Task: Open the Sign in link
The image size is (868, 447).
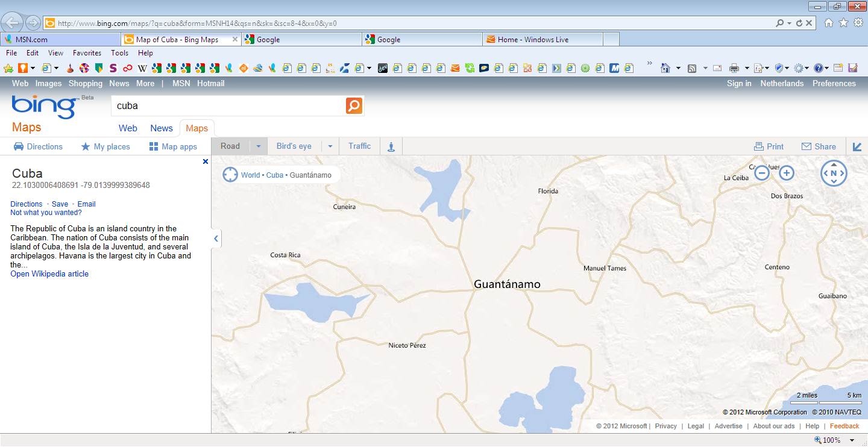Action: (739, 84)
